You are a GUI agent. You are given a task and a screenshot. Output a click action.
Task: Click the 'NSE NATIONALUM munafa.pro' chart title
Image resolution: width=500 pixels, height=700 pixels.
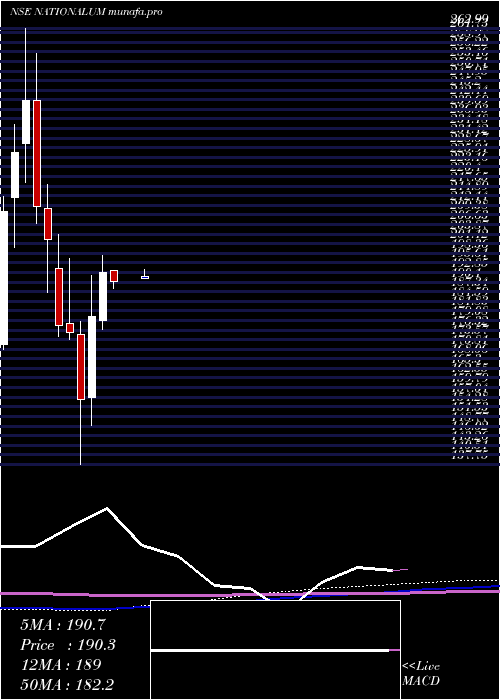[86, 12]
